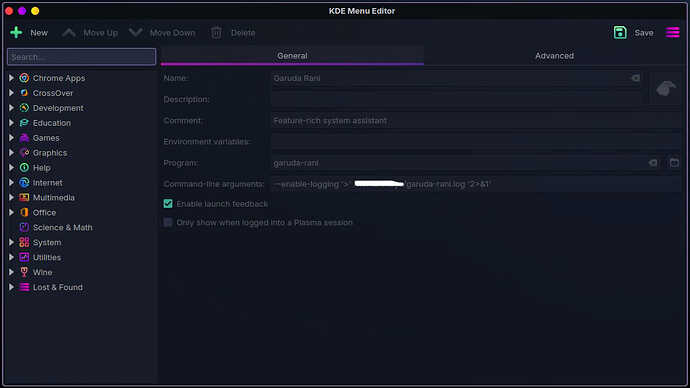Expand the Utilities tree arrow
This screenshot has width=690, height=388.
click(11, 257)
